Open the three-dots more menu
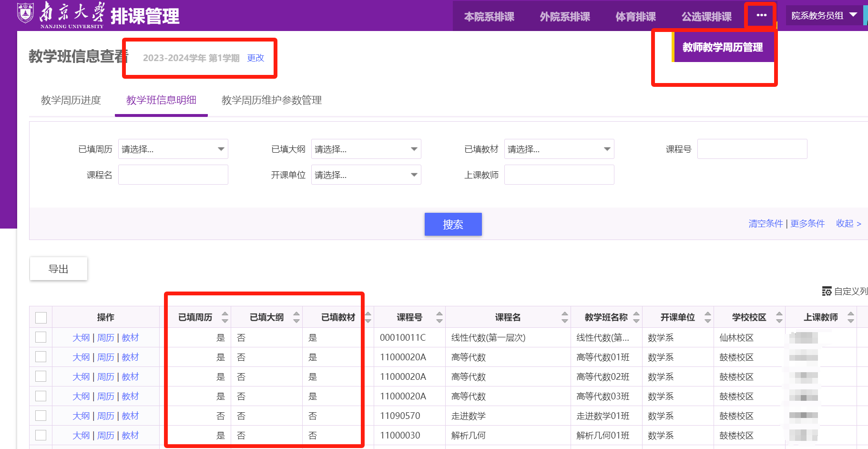Image resolution: width=868 pixels, height=449 pixels. pos(761,15)
